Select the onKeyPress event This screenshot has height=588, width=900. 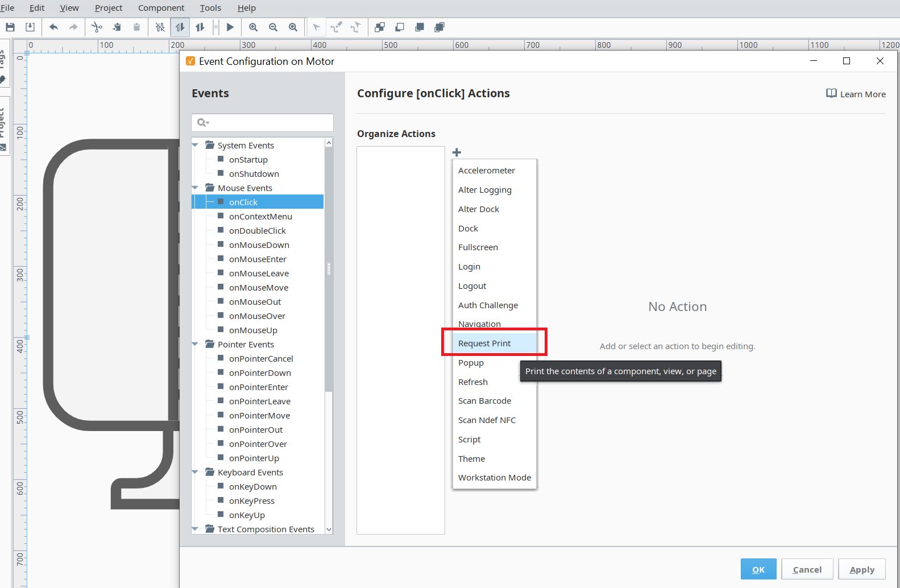pos(251,501)
